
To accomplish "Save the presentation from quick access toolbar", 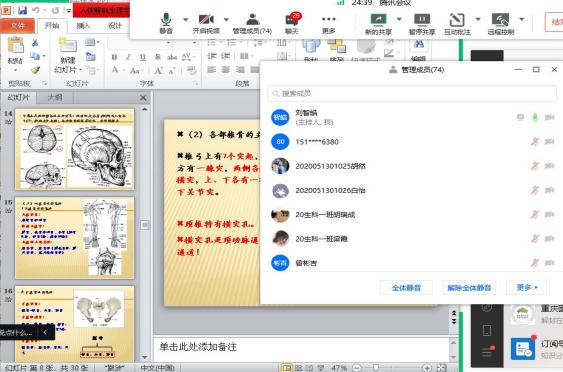I will pyautogui.click(x=23, y=10).
